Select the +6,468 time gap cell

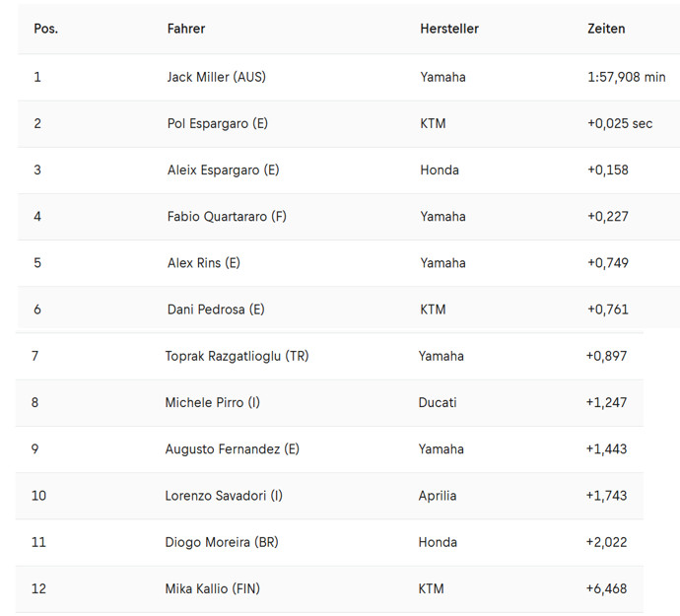[x=606, y=588]
